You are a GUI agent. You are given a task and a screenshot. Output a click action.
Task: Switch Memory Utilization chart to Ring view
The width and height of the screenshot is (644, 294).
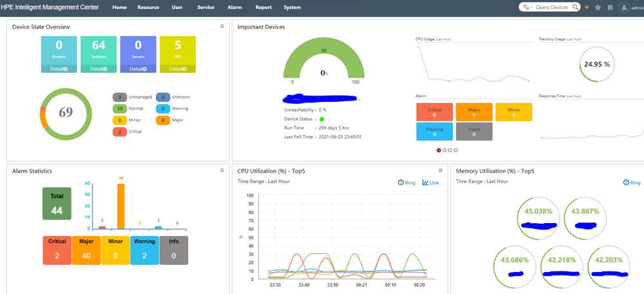632,182
